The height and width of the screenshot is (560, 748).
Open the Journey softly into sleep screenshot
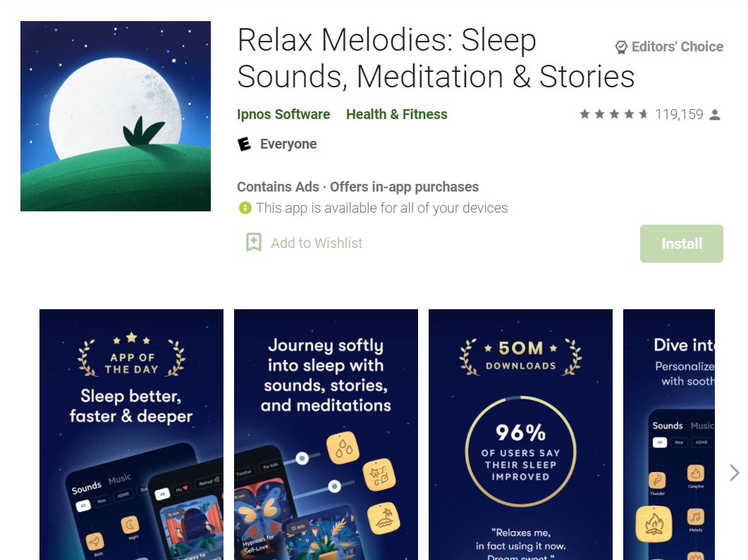(326, 435)
